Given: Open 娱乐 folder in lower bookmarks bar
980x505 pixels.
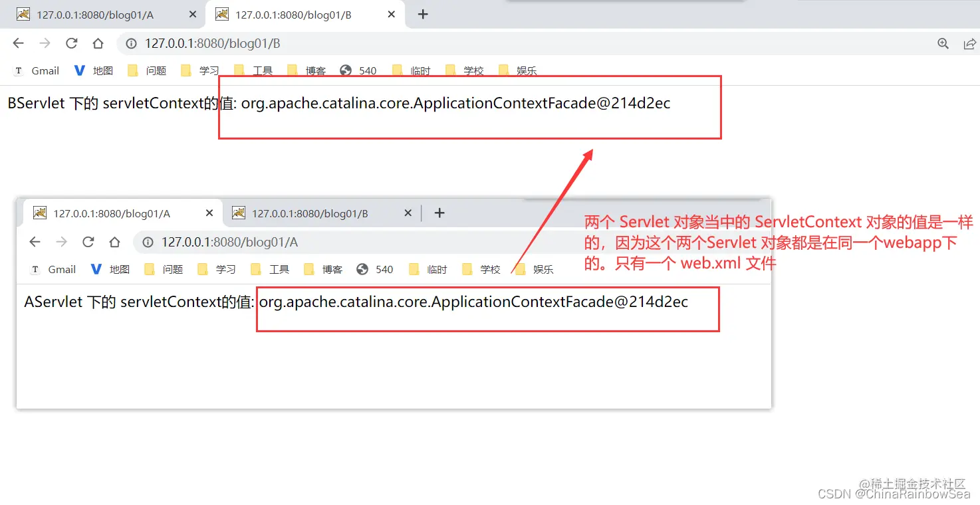Looking at the screenshot, I should click(535, 269).
